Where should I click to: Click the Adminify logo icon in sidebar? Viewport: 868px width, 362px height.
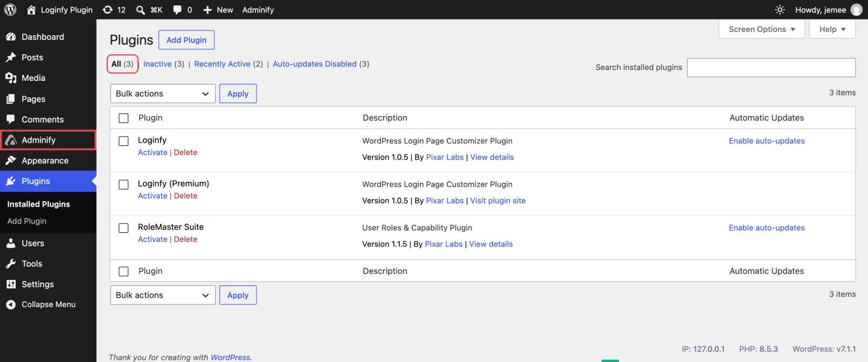pos(11,140)
